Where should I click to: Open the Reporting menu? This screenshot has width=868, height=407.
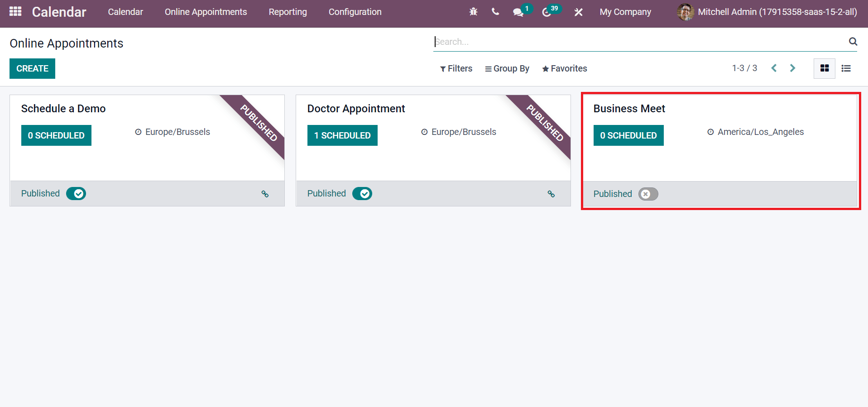[288, 12]
